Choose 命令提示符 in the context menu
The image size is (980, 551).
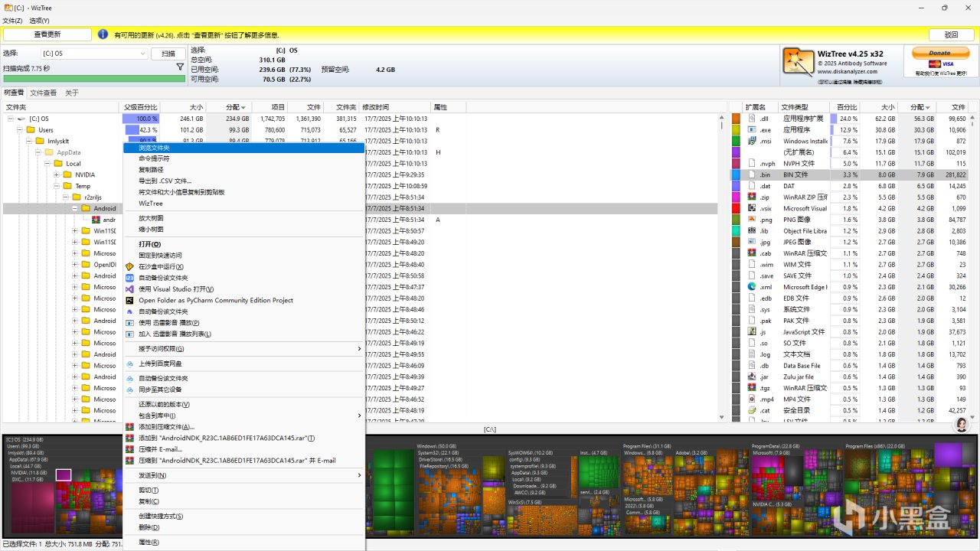pyautogui.click(x=243, y=158)
